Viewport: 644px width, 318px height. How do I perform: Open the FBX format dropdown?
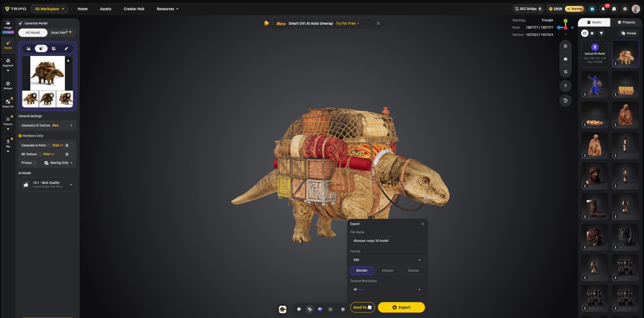(387, 260)
